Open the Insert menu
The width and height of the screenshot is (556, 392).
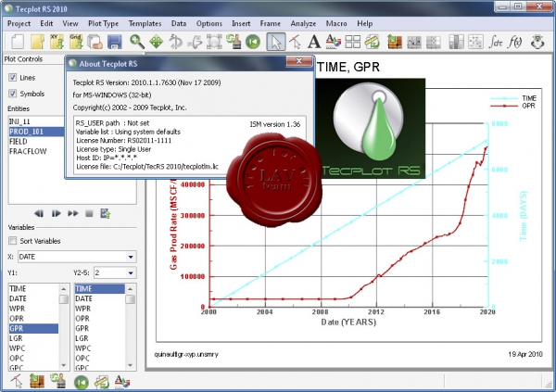(241, 24)
